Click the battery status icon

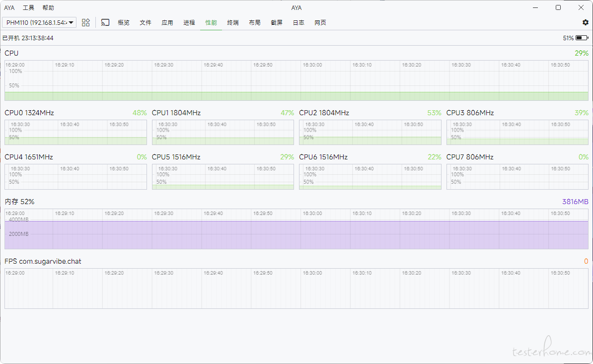coord(582,38)
